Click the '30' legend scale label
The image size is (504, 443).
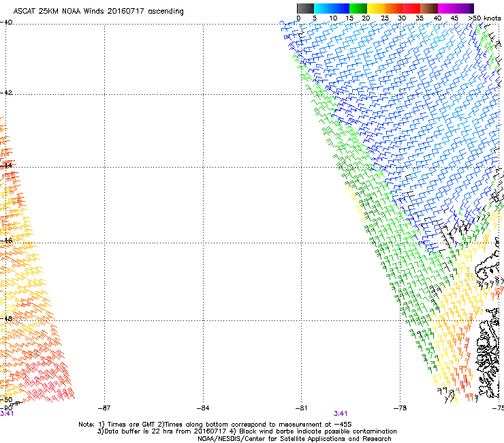(402, 18)
